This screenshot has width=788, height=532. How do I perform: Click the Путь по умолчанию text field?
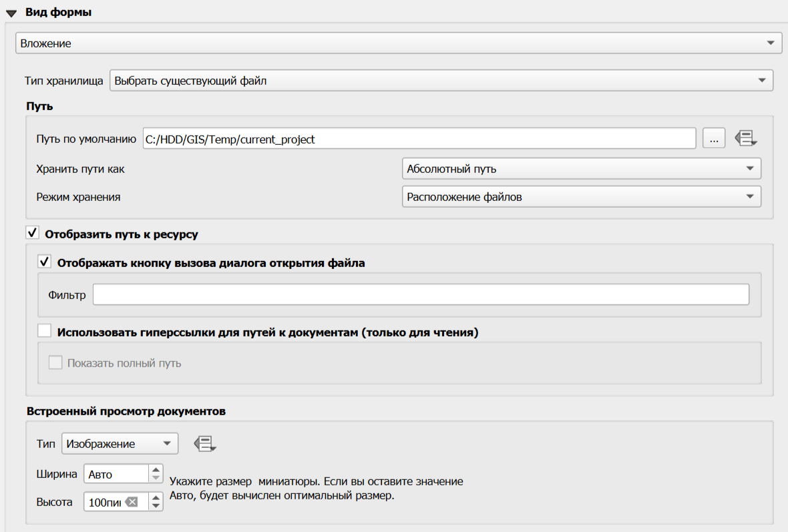[419, 139]
